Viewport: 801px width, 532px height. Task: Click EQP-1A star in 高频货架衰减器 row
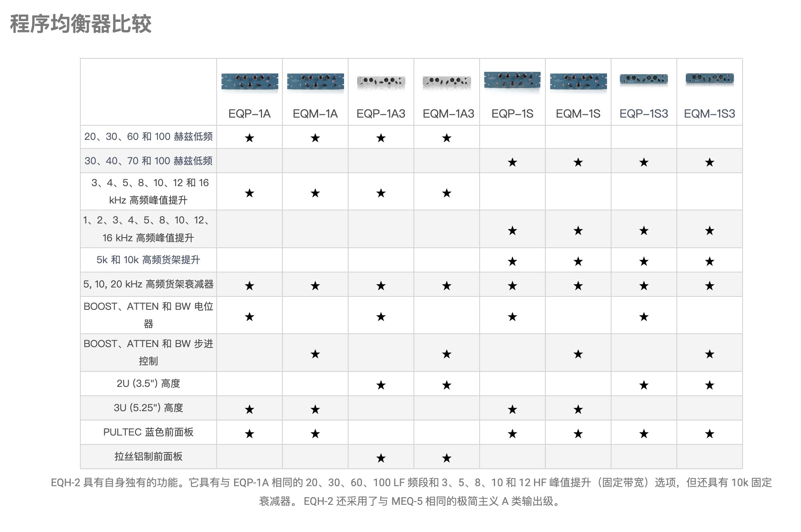(250, 286)
